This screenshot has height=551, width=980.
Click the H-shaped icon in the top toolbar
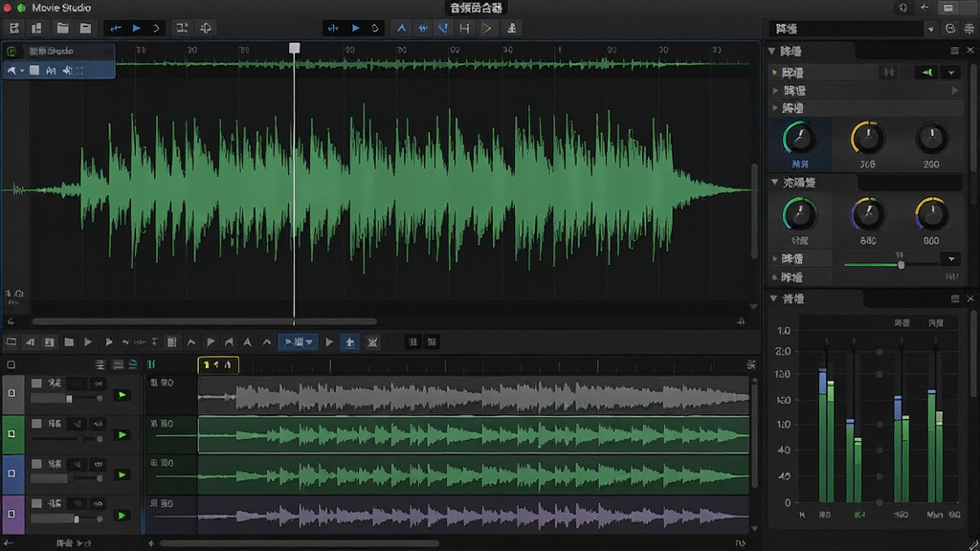464,28
